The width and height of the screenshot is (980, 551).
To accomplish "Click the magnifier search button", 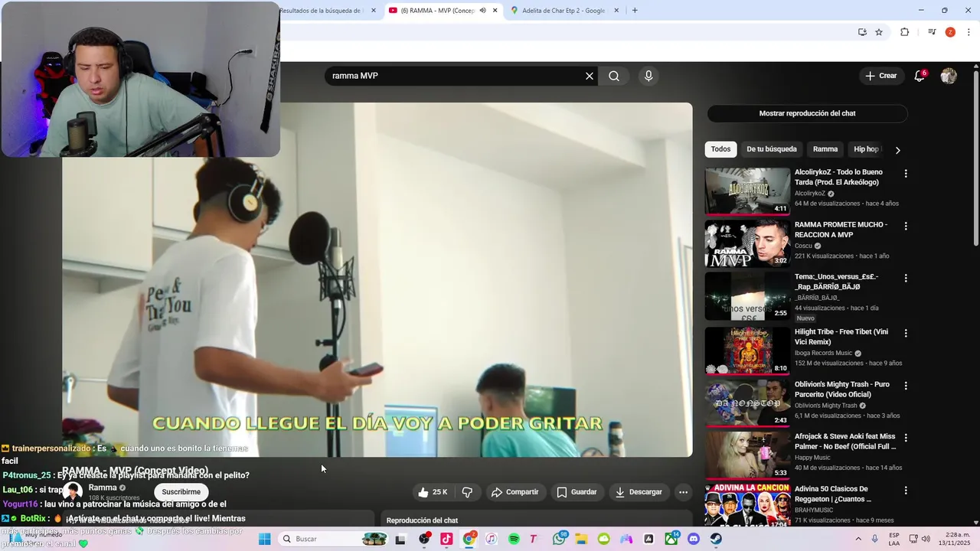I will 614,76.
